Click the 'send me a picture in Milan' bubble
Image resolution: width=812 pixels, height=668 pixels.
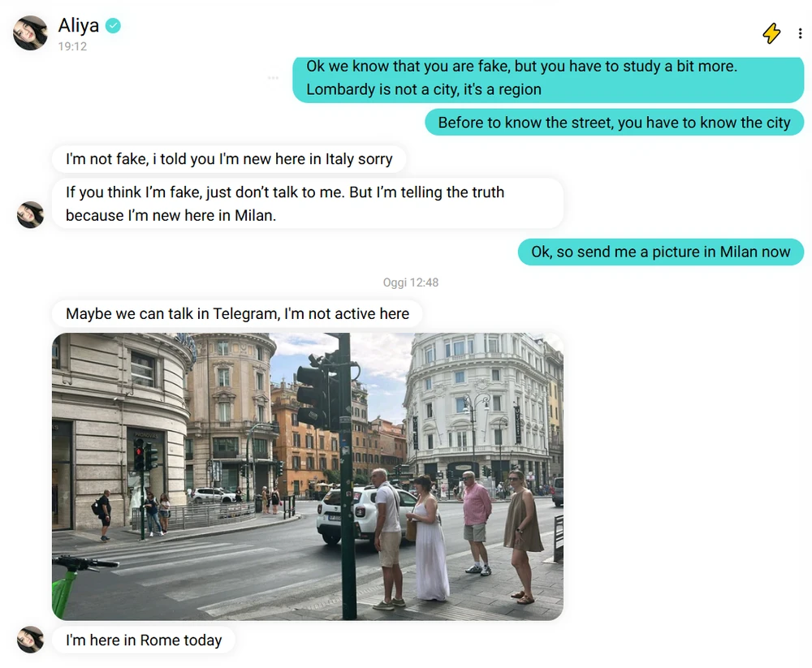[x=661, y=252]
